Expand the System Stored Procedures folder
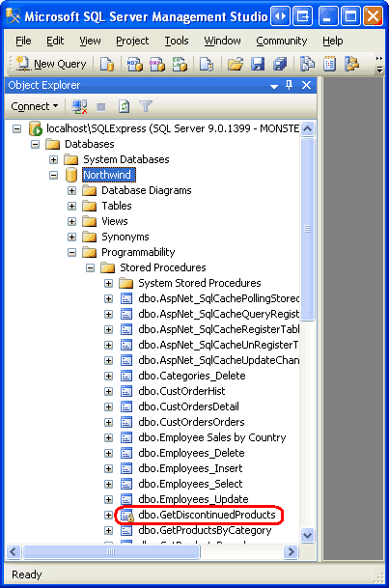Viewport: 389px width, 588px height. pos(109,283)
